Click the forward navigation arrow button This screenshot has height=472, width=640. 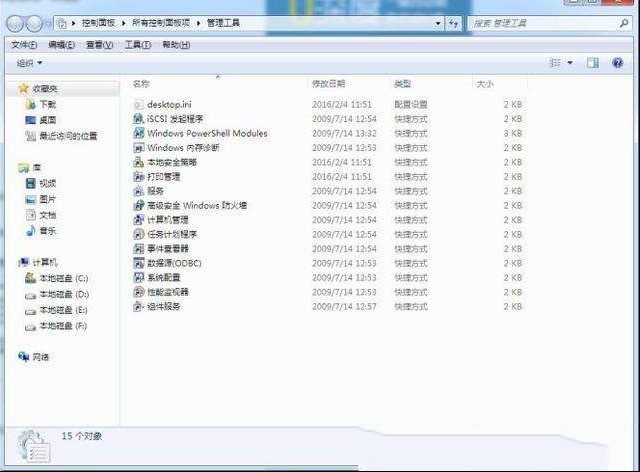(34, 24)
